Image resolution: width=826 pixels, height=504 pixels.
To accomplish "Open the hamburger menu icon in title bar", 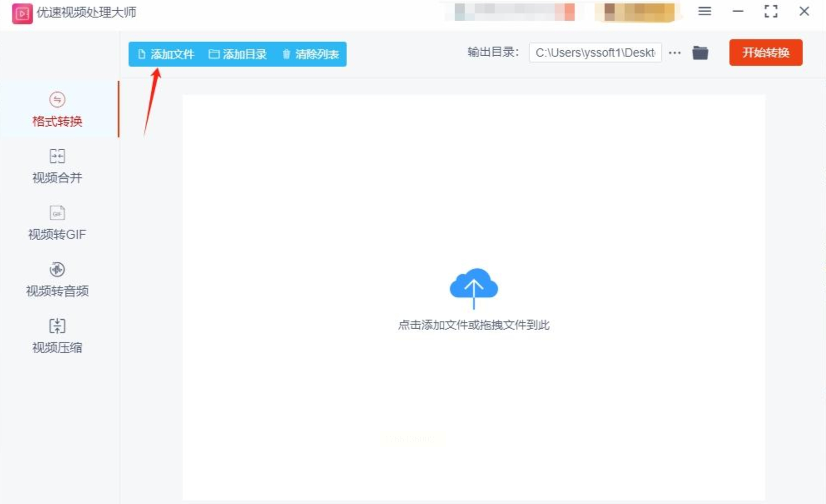I will [x=704, y=12].
